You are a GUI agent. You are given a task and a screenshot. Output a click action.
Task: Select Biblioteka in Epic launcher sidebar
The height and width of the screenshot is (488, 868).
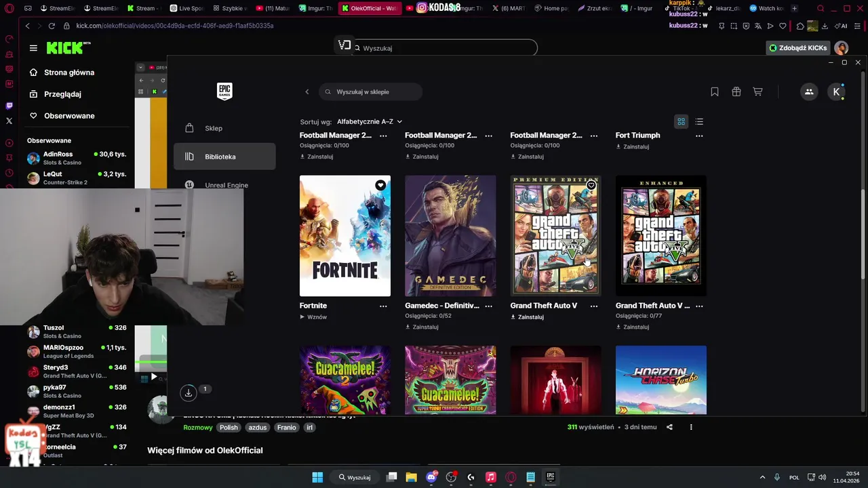pos(224,157)
